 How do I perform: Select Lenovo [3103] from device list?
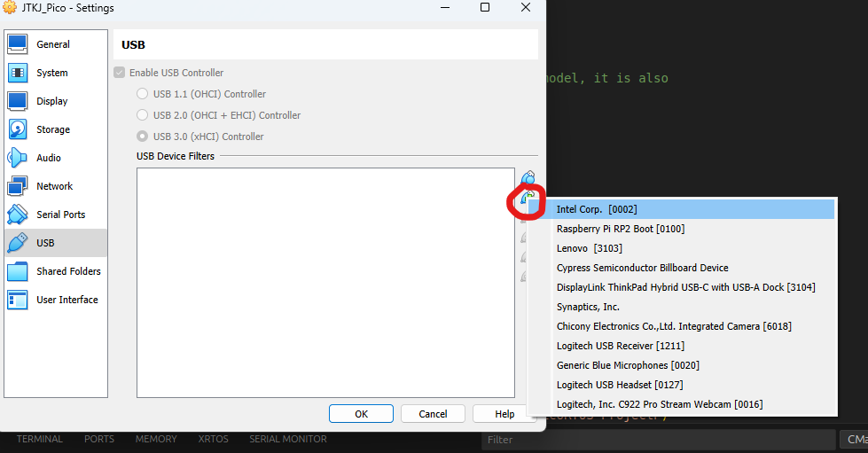pos(682,248)
